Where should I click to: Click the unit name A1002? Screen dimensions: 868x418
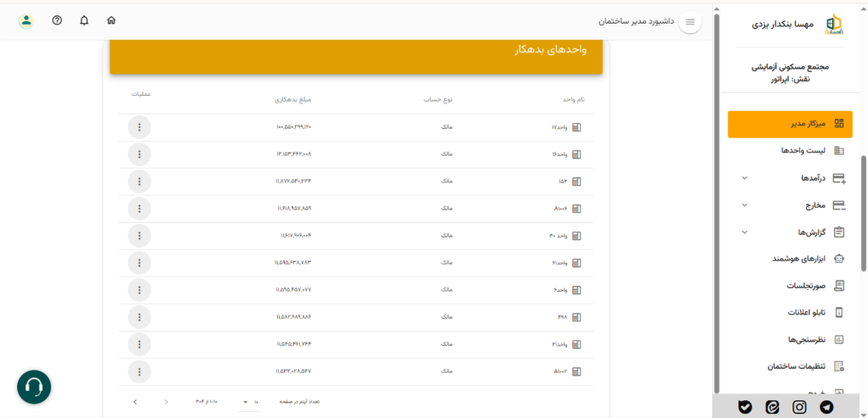tap(561, 371)
